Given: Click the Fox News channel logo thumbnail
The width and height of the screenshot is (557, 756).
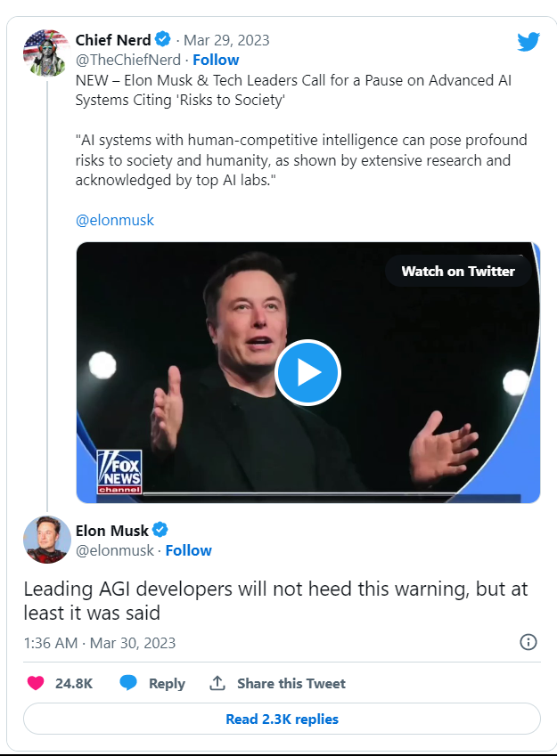Looking at the screenshot, I should point(119,472).
